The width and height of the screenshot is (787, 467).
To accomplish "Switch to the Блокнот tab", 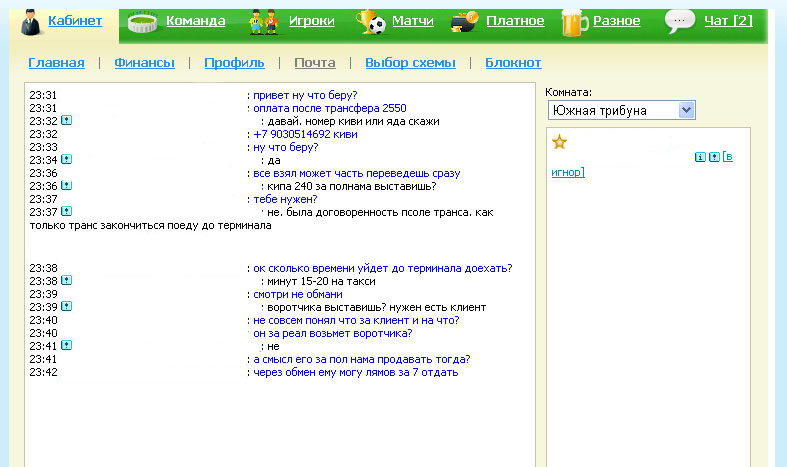I will point(513,63).
